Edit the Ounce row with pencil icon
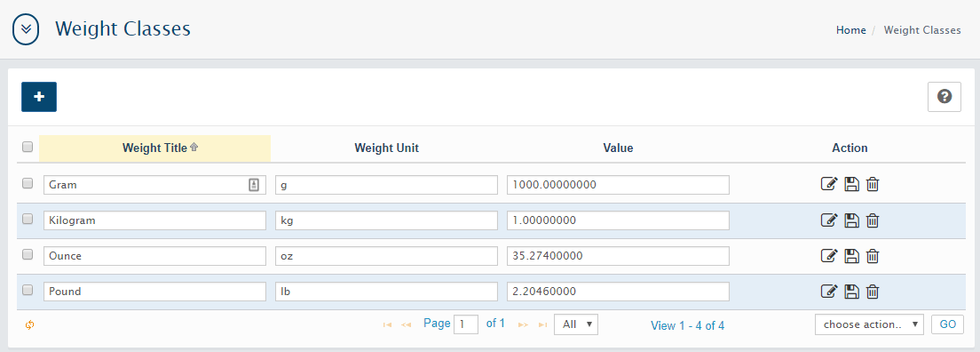Screen dimensions: 980x352 tap(828, 255)
